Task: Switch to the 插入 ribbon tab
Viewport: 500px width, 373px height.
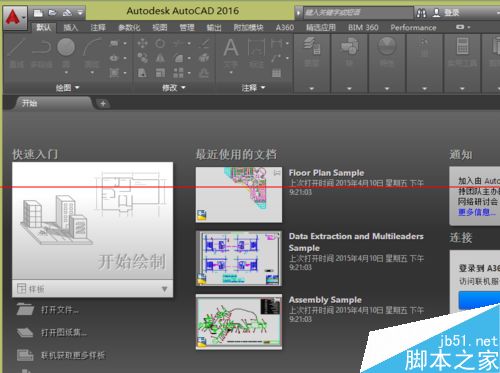Action: coord(70,27)
